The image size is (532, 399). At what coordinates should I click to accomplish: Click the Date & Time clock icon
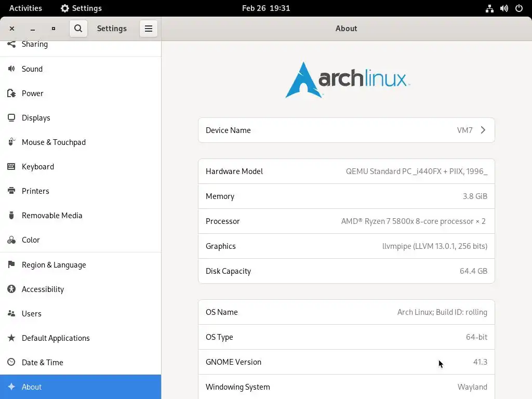click(x=11, y=362)
